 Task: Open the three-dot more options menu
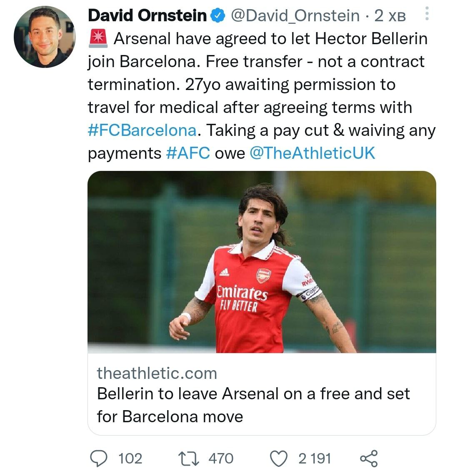(427, 15)
